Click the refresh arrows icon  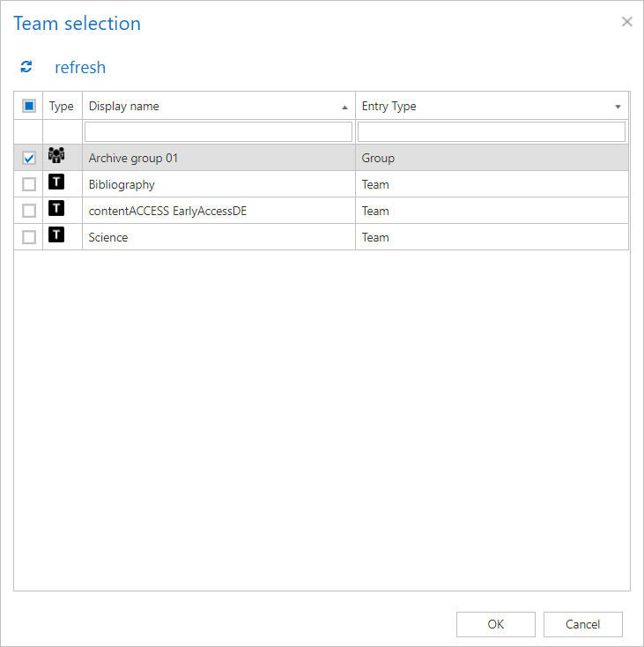click(x=26, y=67)
